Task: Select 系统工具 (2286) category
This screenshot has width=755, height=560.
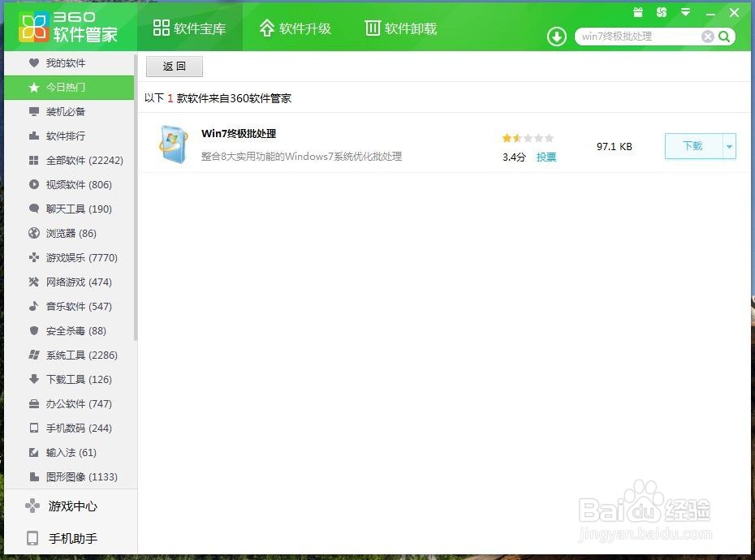Action: [69, 355]
